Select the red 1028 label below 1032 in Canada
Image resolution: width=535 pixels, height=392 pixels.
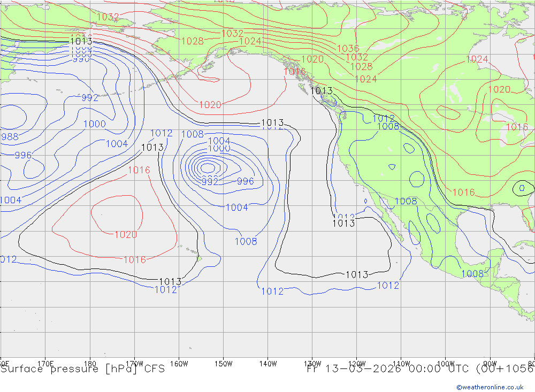361,66
